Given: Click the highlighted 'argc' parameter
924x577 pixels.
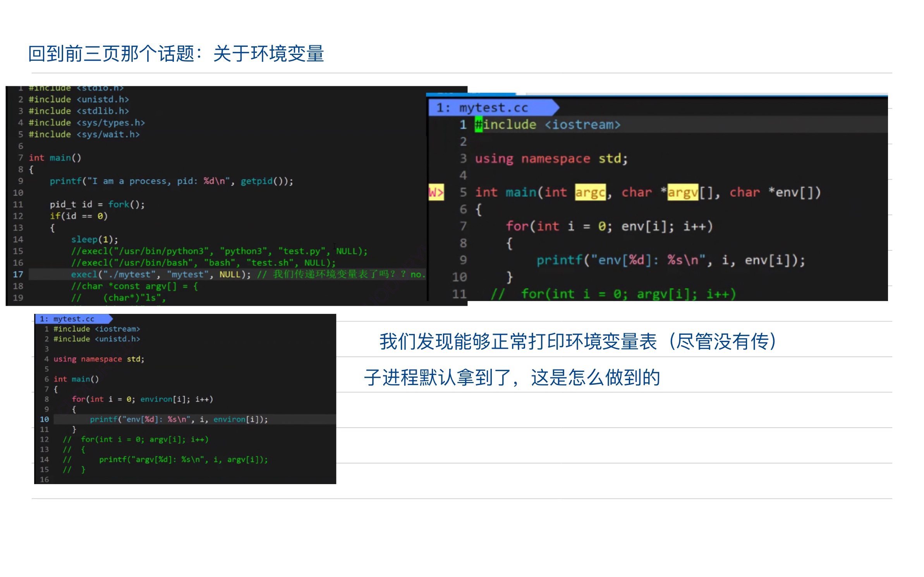Looking at the screenshot, I should [x=590, y=192].
